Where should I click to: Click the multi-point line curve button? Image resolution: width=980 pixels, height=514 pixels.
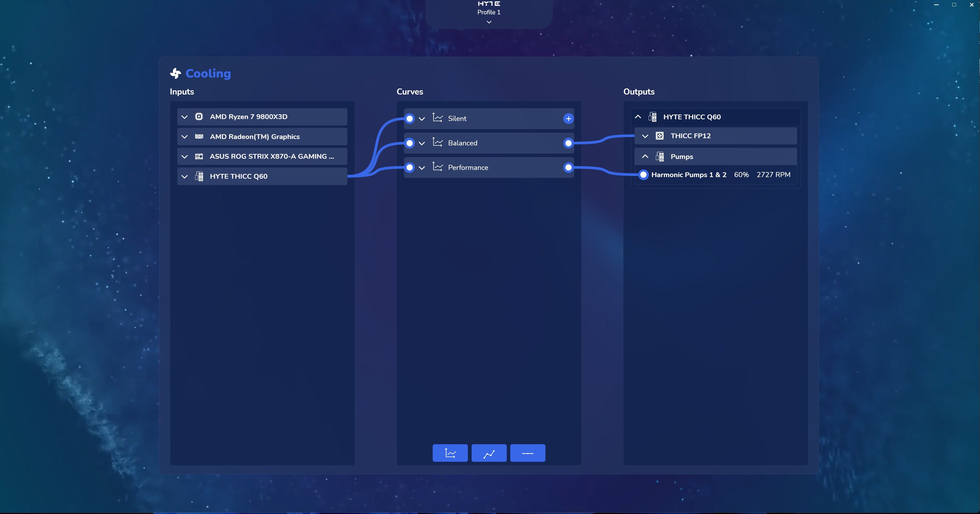[489, 453]
